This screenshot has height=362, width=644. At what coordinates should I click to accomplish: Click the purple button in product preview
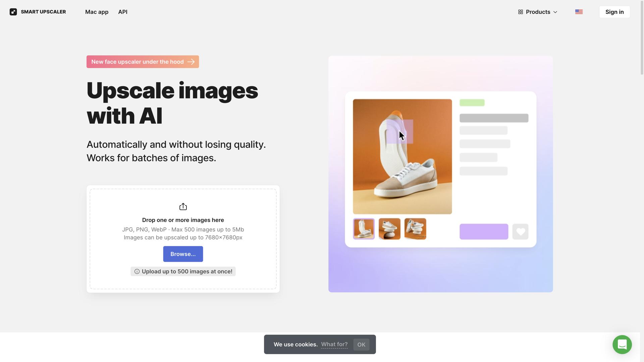[484, 232]
